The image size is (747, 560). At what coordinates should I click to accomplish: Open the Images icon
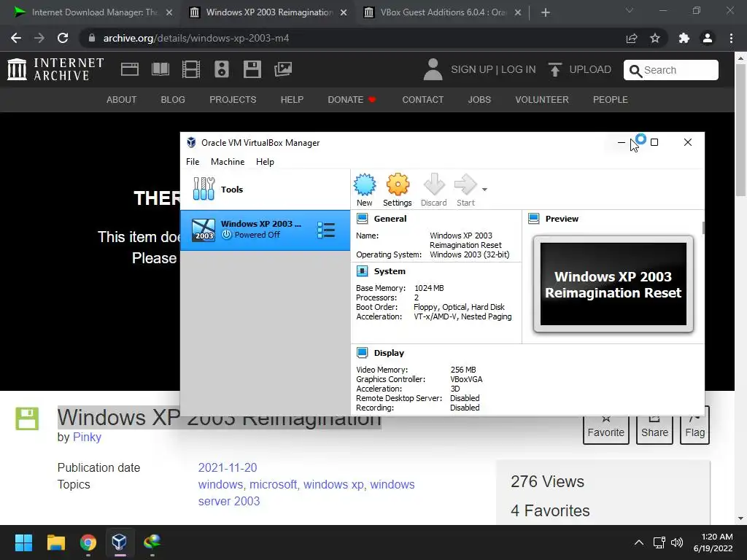[283, 69]
